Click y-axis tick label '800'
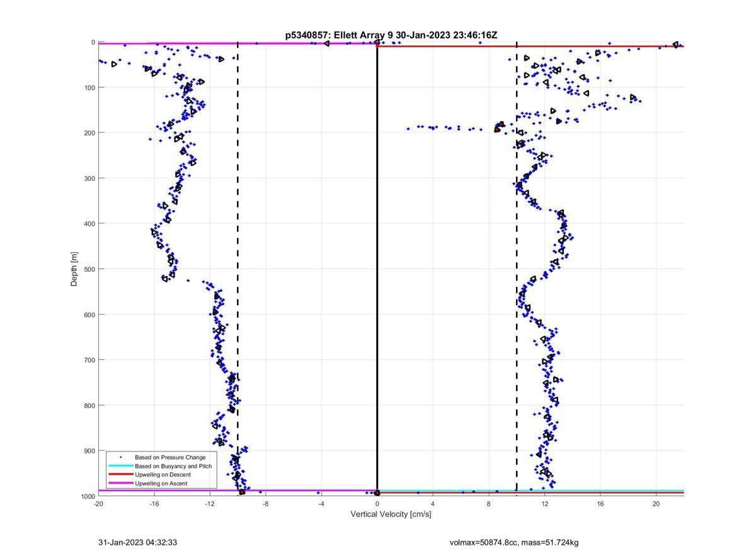756x558 pixels. [89, 405]
